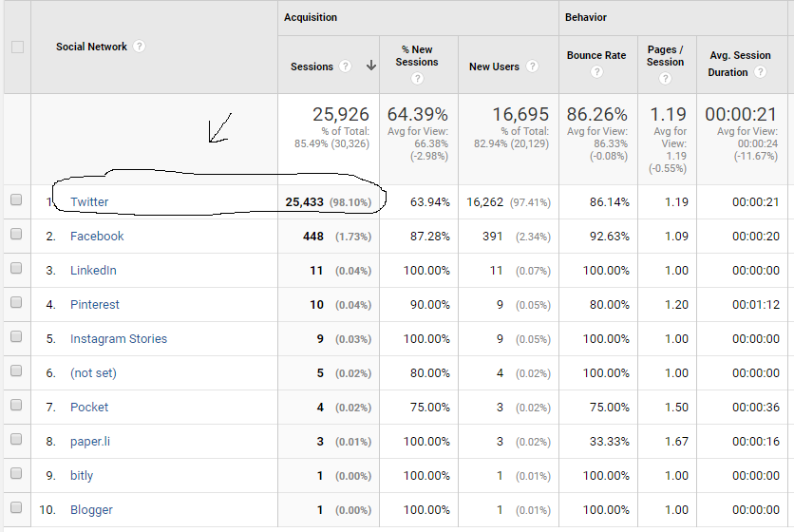
Task: Open the Pinterest social network link
Action: point(95,305)
